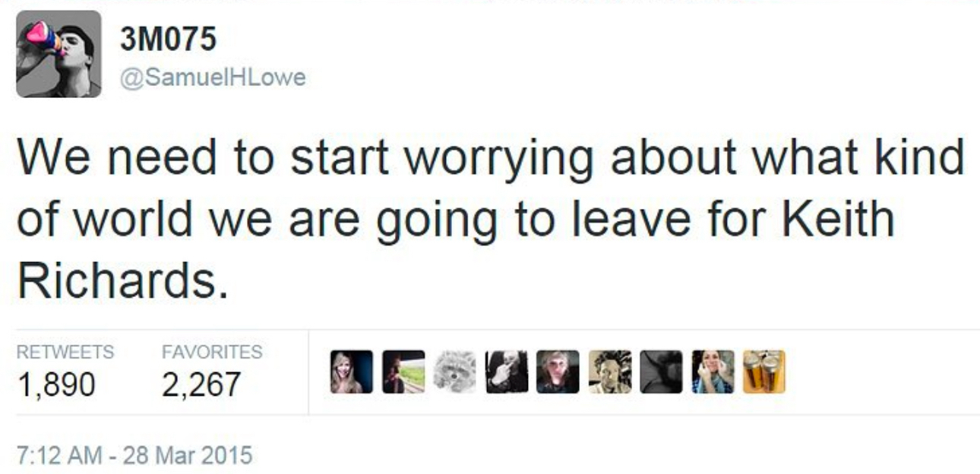
Task: Open the 7:12 AM - 28 Mar 2015 timestamp
Action: pyautogui.click(x=134, y=457)
